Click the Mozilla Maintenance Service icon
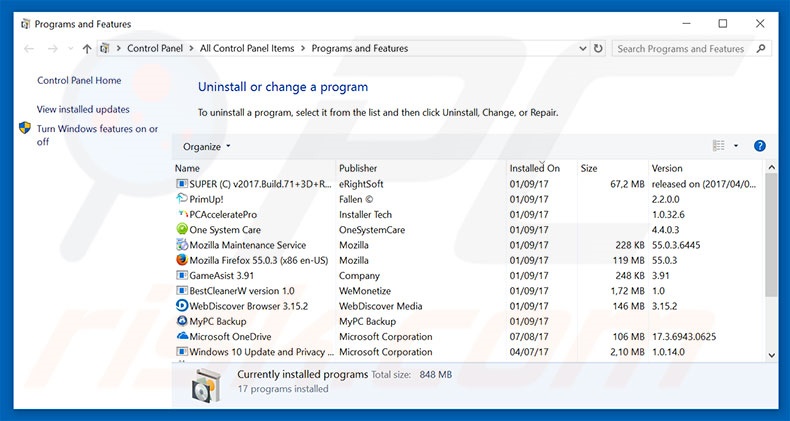790x421 pixels. (182, 245)
